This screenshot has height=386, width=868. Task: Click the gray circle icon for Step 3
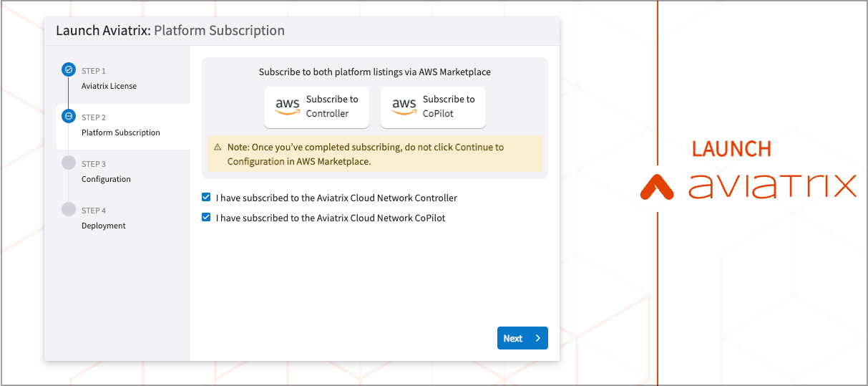click(69, 163)
